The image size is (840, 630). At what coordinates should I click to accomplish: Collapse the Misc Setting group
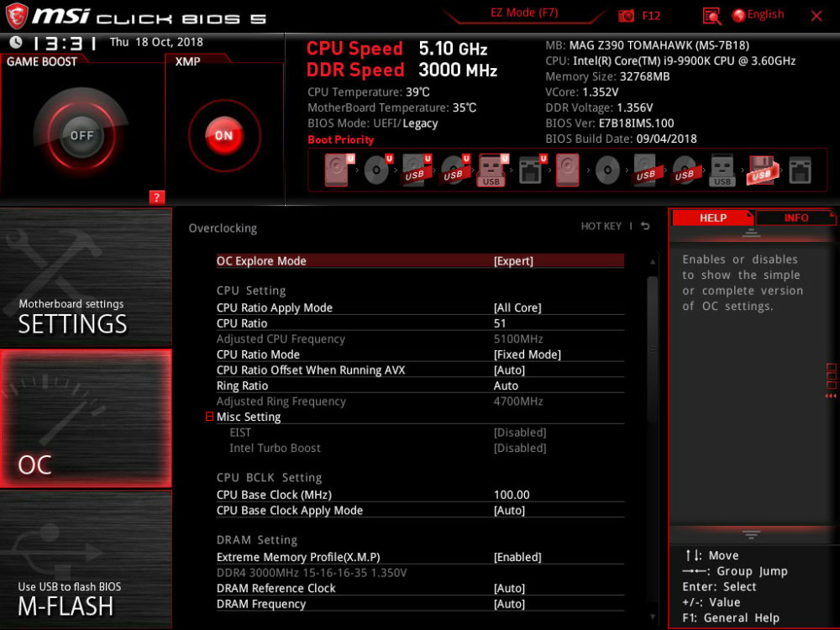click(x=209, y=417)
